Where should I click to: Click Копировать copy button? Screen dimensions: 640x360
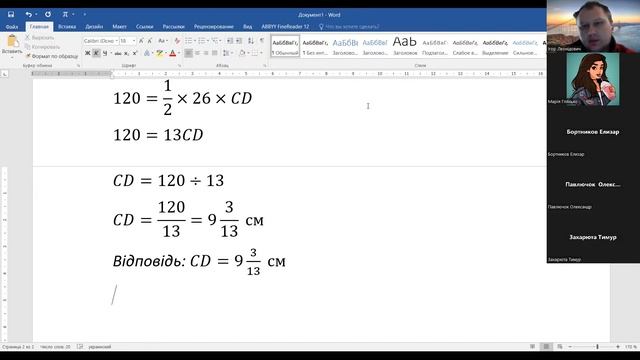pyautogui.click(x=42, y=47)
